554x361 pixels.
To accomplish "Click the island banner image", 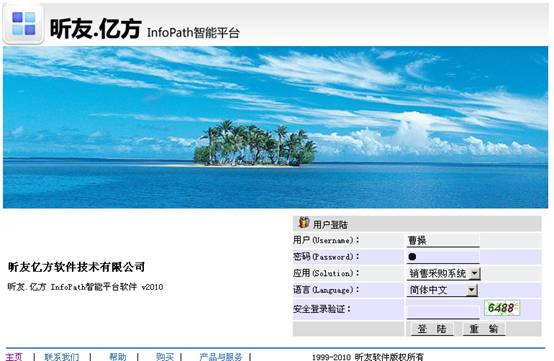I will click(276, 127).
